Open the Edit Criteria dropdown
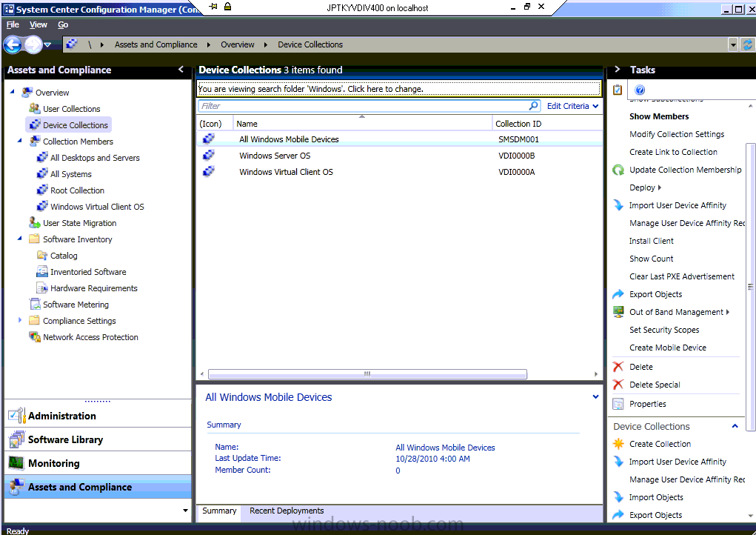 573,106
